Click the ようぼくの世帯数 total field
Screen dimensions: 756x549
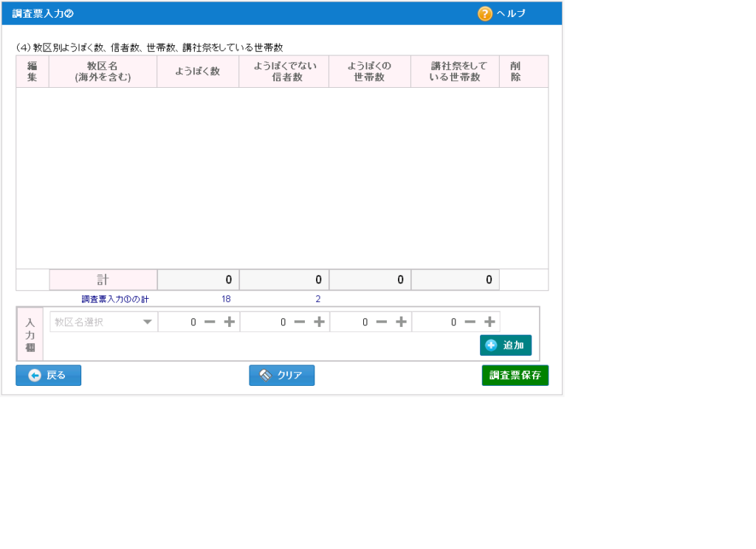tap(370, 280)
